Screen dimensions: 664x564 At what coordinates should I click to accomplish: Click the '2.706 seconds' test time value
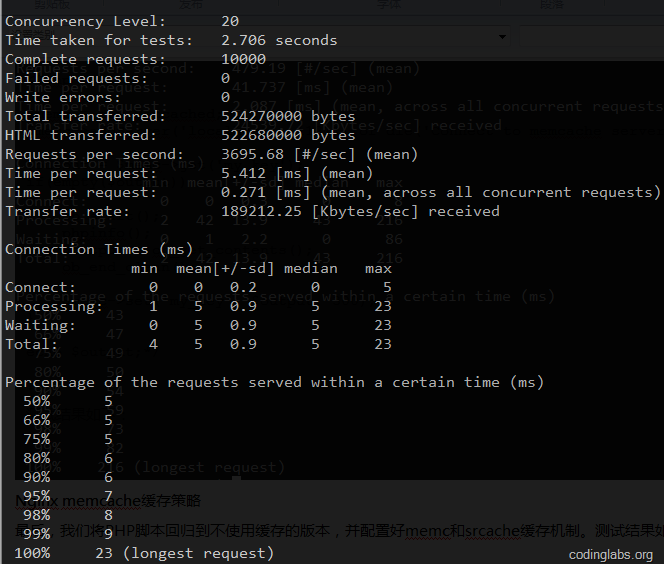pyautogui.click(x=279, y=40)
